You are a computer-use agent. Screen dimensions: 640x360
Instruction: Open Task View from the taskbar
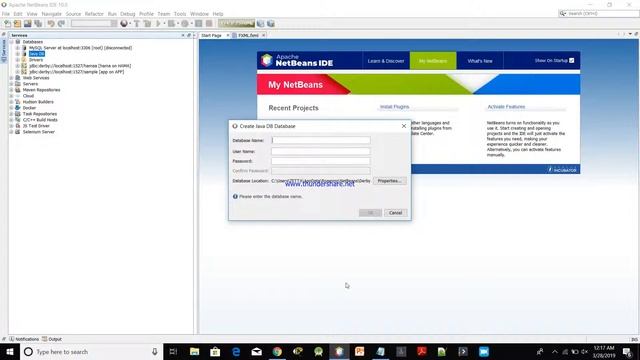pos(173,351)
